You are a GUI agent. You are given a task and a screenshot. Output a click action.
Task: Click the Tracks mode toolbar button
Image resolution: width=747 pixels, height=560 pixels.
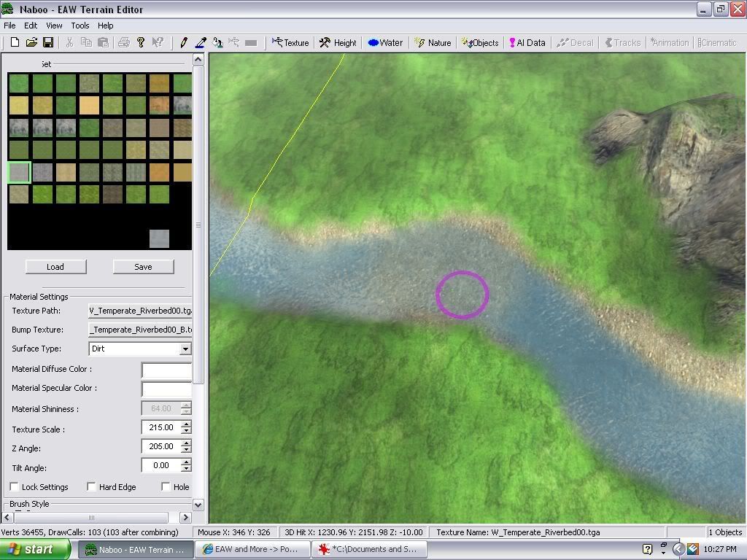point(623,43)
